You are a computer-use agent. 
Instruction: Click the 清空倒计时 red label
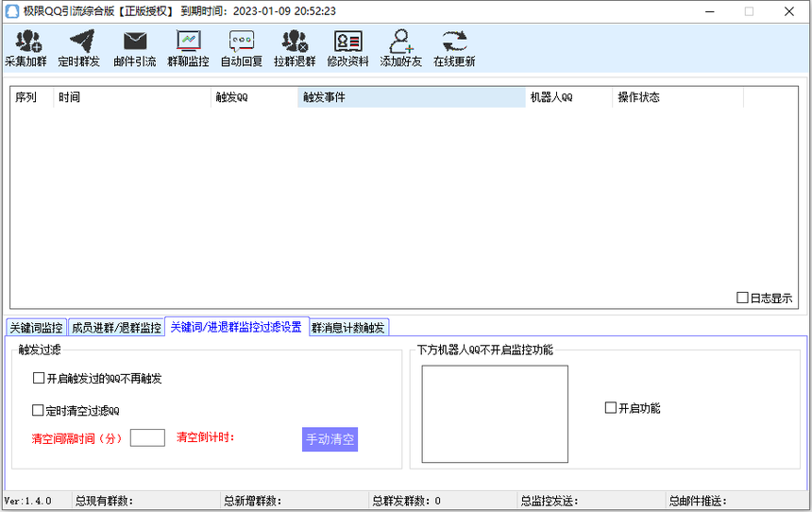point(206,437)
